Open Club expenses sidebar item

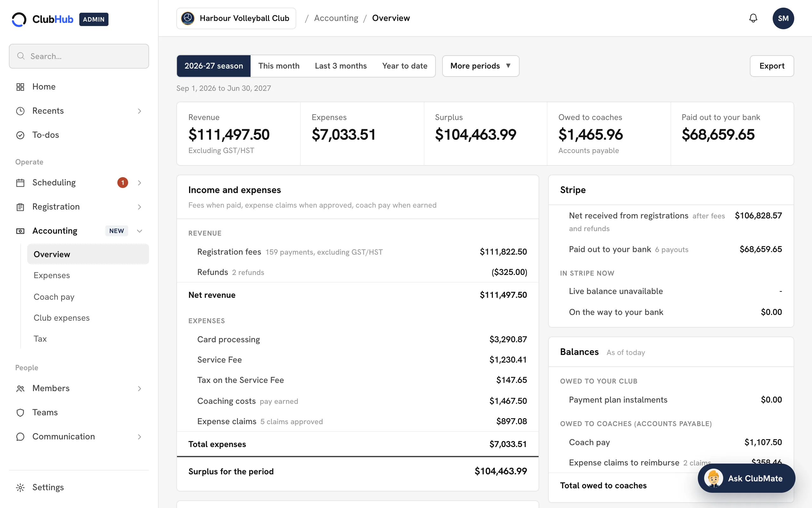tap(88, 318)
